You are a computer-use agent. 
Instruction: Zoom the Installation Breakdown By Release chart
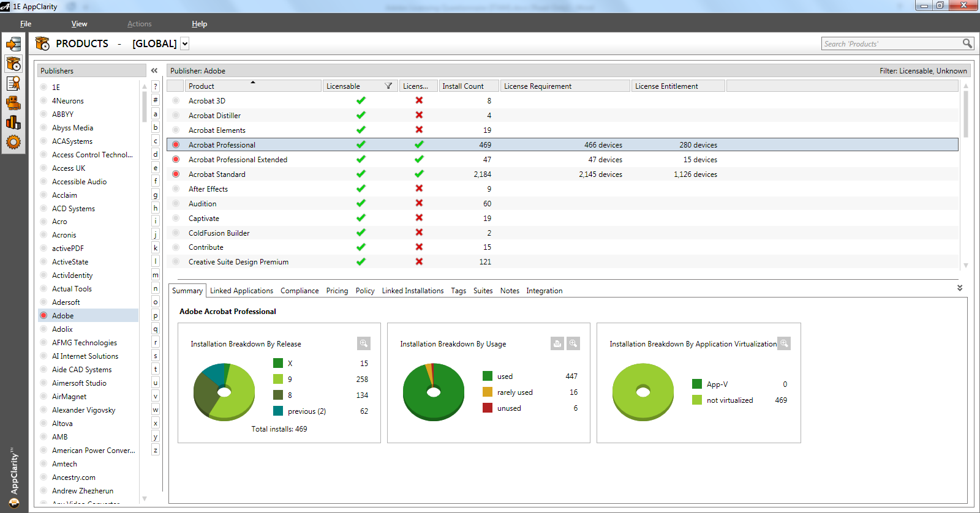coord(364,343)
